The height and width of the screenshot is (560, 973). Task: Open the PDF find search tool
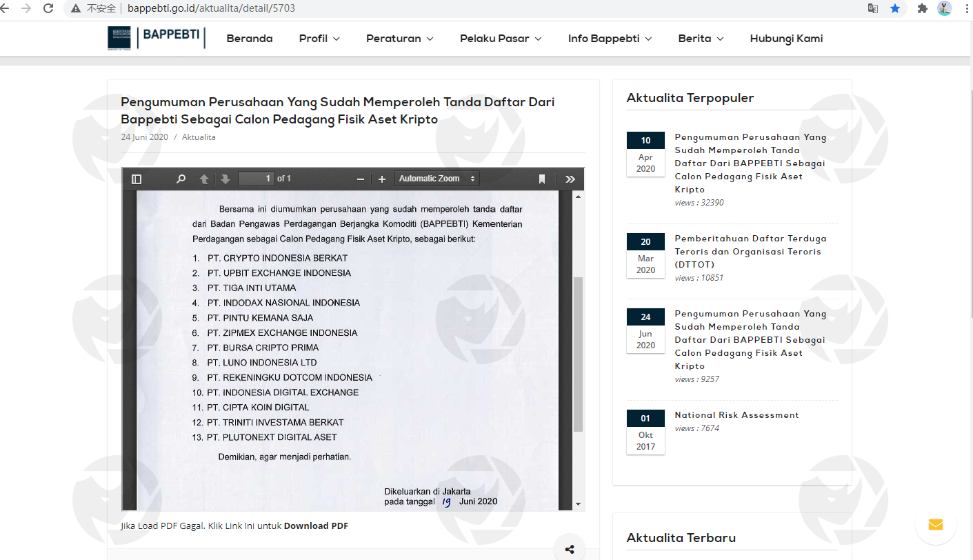tap(181, 179)
